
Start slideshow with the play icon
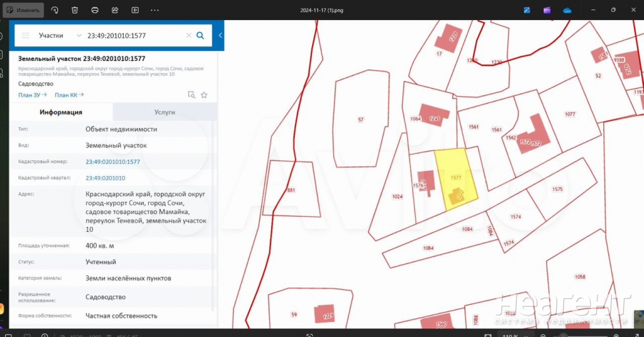point(136,10)
